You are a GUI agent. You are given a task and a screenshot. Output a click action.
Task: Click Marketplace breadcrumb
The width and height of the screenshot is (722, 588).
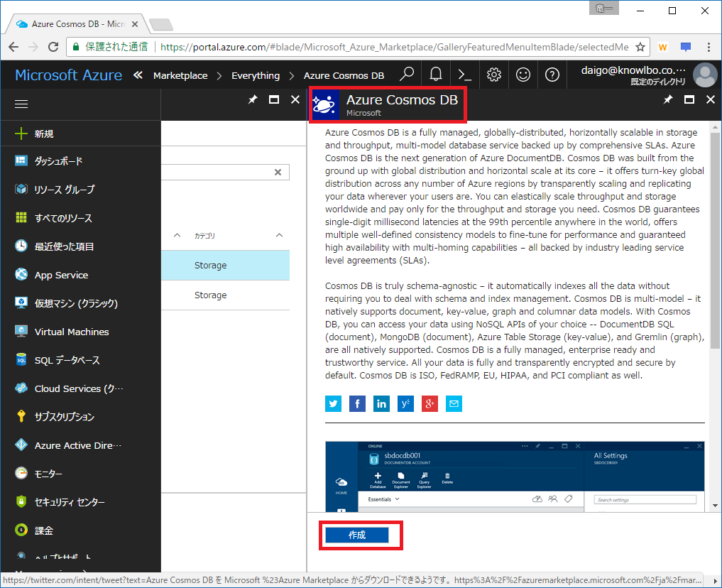tap(180, 75)
